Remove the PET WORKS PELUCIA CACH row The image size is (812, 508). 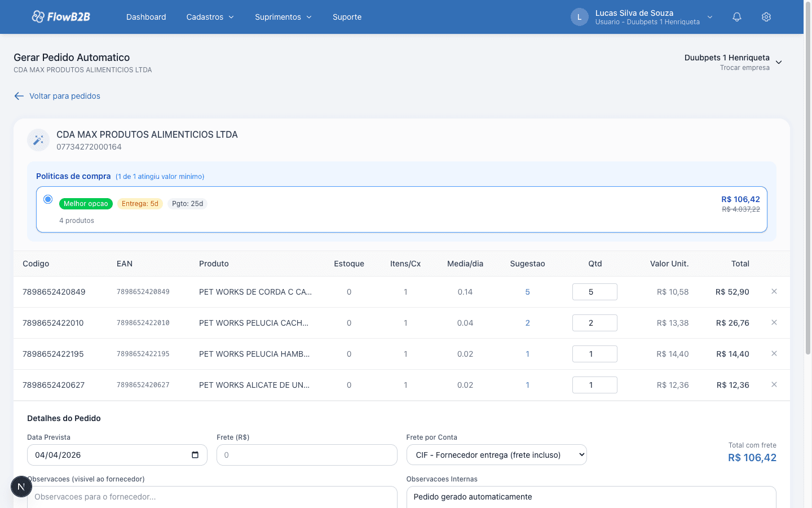pos(774,322)
